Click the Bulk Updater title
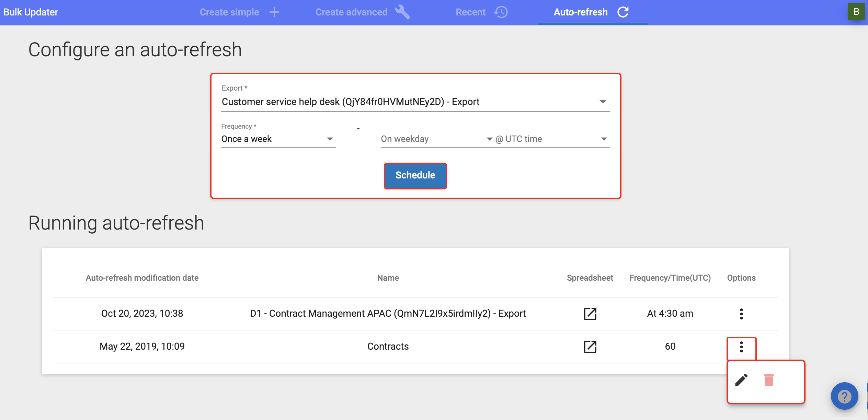 pyautogui.click(x=31, y=12)
